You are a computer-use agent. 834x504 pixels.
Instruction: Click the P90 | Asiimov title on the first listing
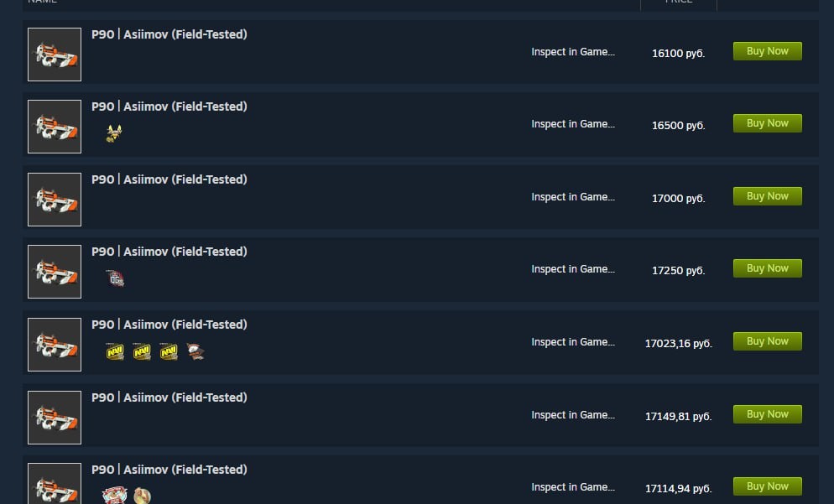[x=169, y=34]
